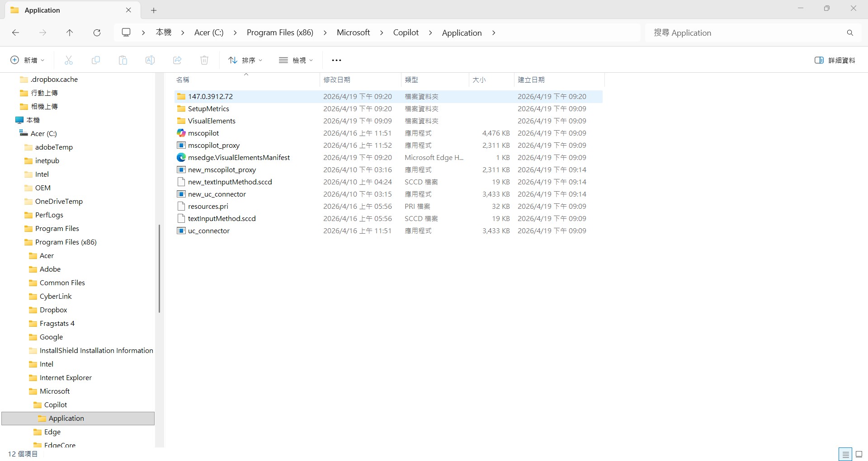The image size is (868, 461).
Task: Expand chevron after Microsoft breadcrumb
Action: [382, 33]
